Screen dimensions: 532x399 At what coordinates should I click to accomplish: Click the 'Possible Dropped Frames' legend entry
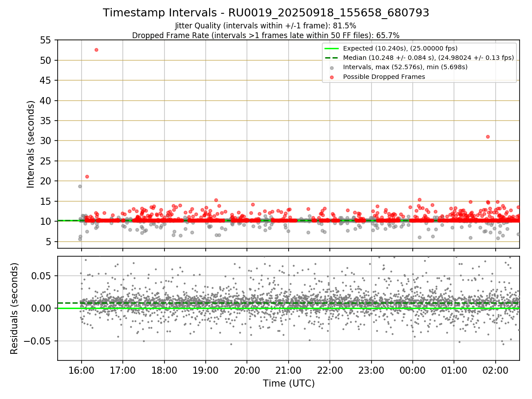click(x=384, y=77)
